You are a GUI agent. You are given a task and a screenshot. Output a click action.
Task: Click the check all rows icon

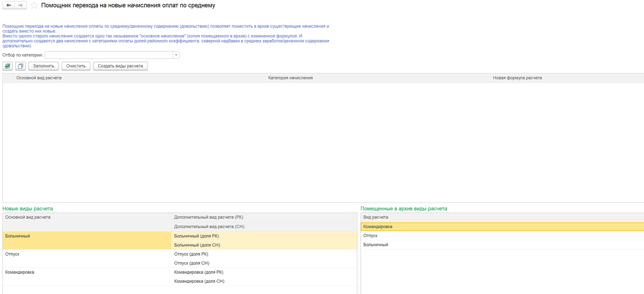8,66
